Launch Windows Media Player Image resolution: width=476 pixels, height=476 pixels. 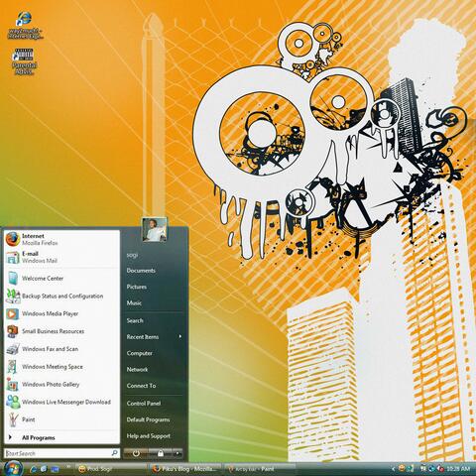click(x=61, y=313)
